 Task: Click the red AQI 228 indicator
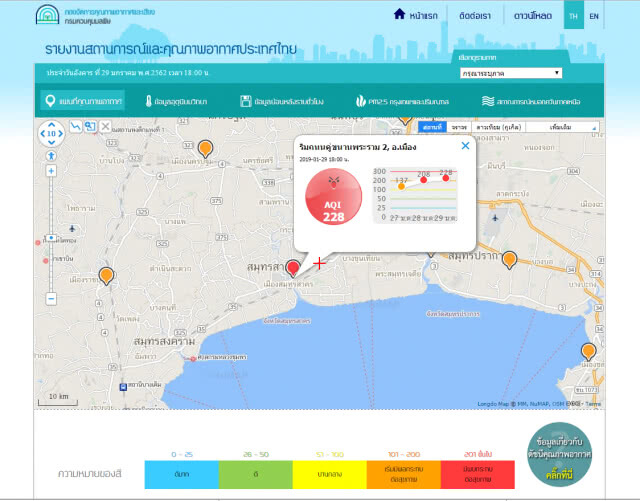point(333,197)
